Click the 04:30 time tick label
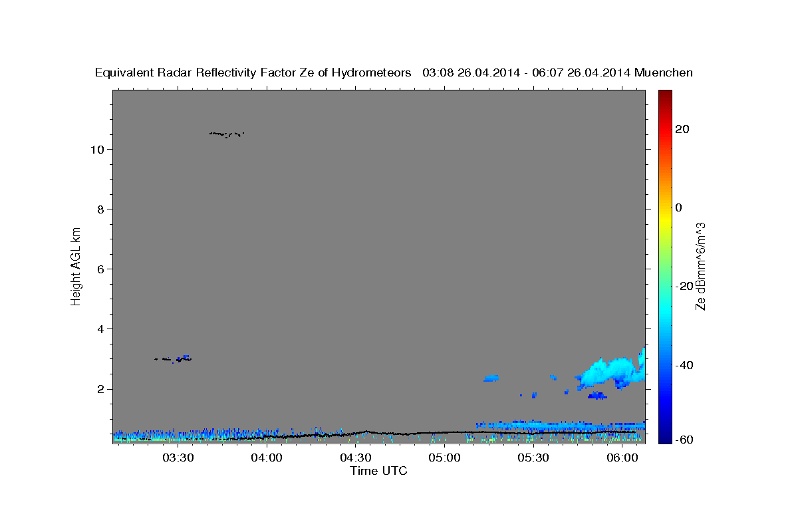Screen dimensions: 798x532 click(356, 458)
